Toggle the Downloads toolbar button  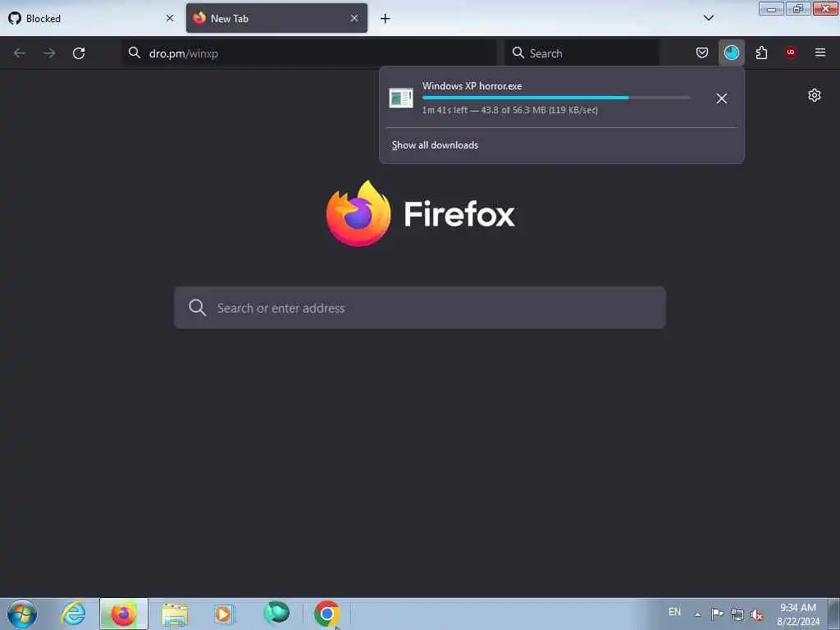731,52
